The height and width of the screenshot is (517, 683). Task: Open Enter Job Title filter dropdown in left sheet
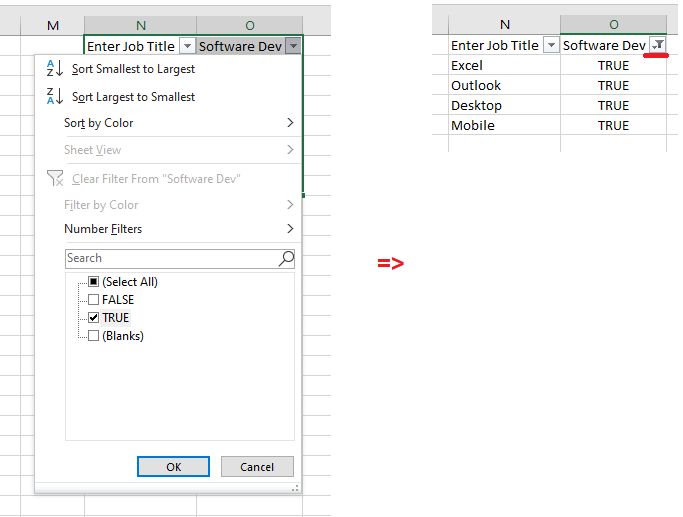point(187,46)
